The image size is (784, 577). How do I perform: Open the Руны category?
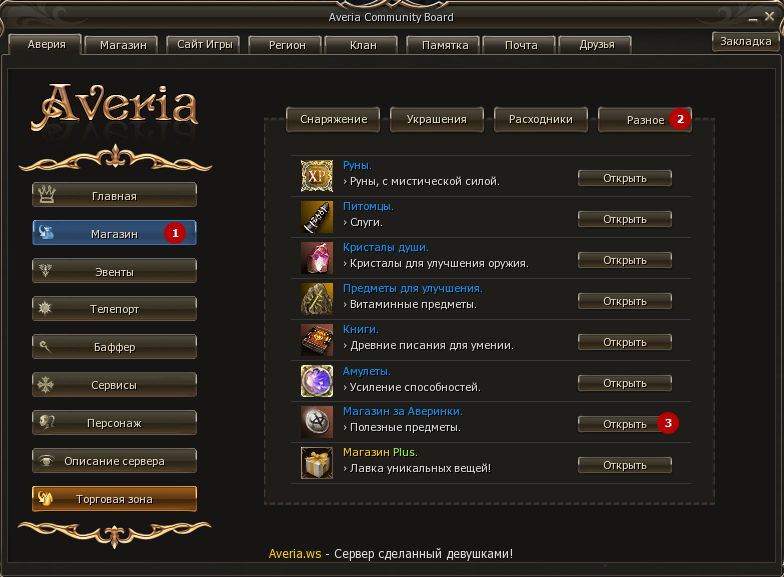(x=624, y=178)
